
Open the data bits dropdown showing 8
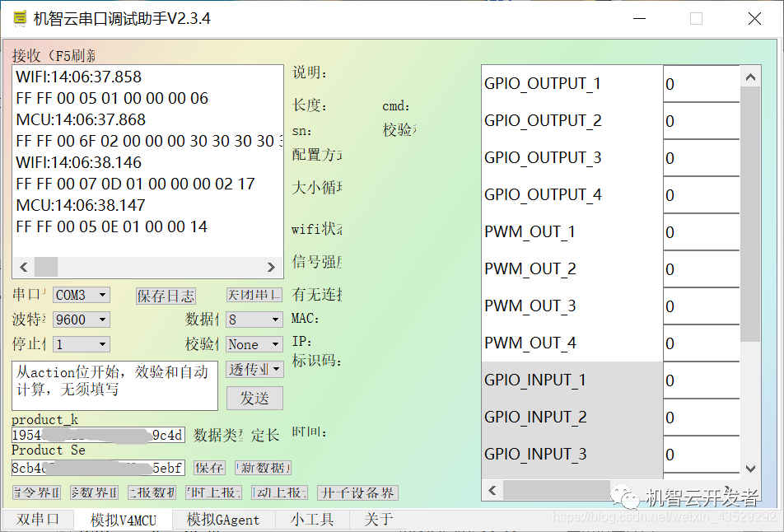pyautogui.click(x=253, y=320)
